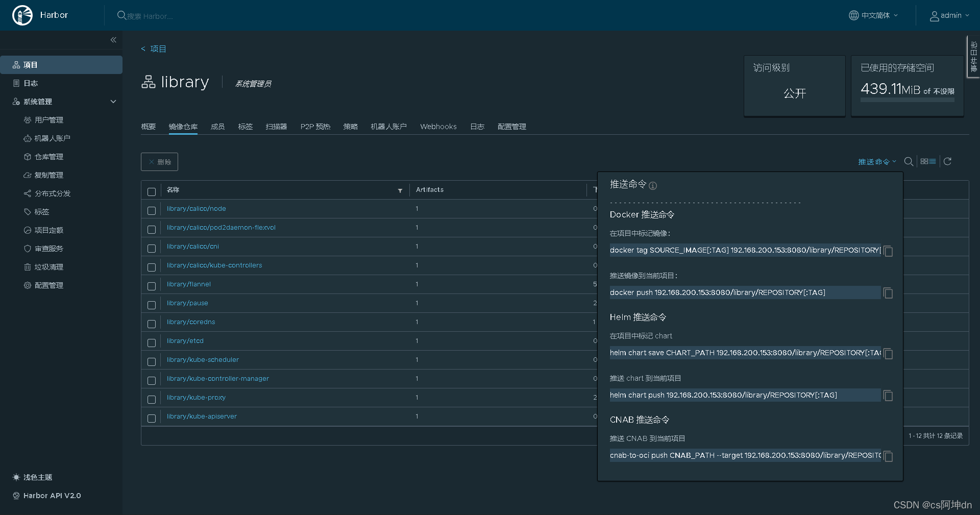Sort by Artifacts column header
The image size is (980, 515).
430,190
